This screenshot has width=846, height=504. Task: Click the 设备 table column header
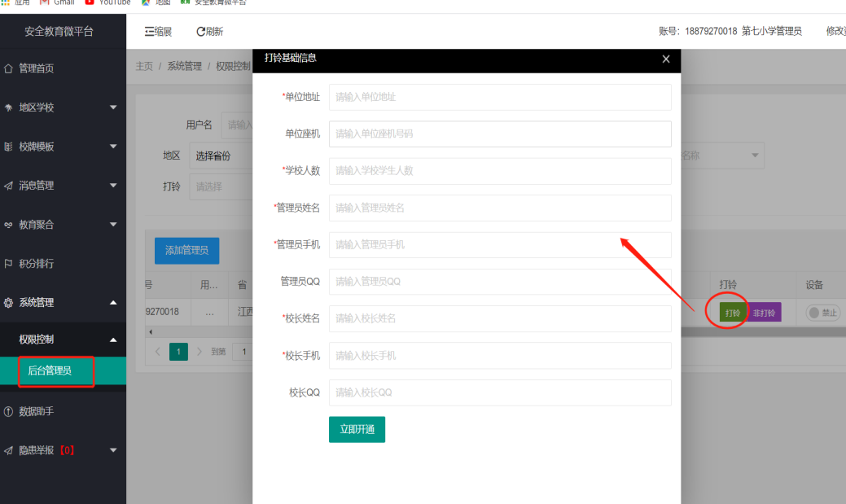814,284
